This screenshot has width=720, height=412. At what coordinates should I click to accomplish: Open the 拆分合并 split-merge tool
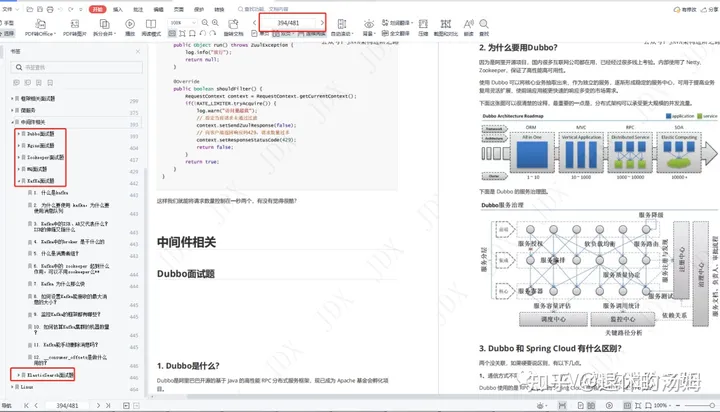pos(104,27)
